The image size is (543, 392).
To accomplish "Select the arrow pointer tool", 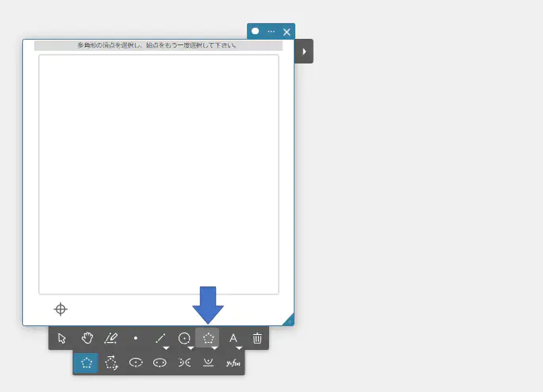I will pos(62,338).
